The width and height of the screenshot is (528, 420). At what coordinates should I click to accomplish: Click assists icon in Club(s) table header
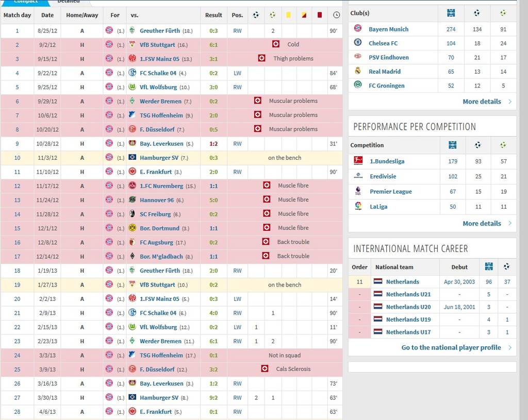click(x=503, y=13)
